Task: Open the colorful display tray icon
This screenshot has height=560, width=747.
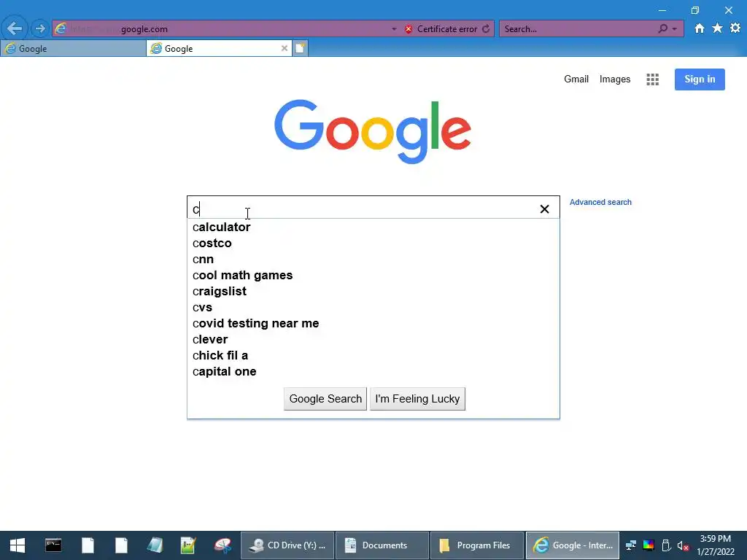Action: click(649, 545)
